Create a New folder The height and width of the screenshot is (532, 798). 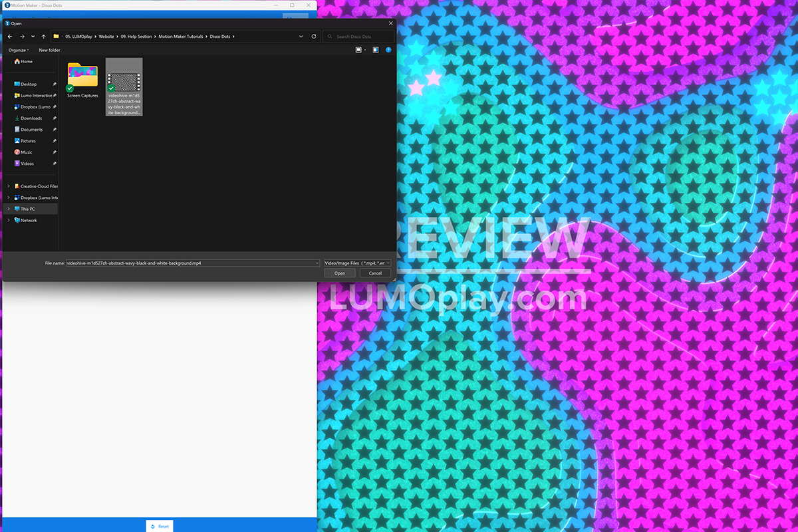point(49,50)
